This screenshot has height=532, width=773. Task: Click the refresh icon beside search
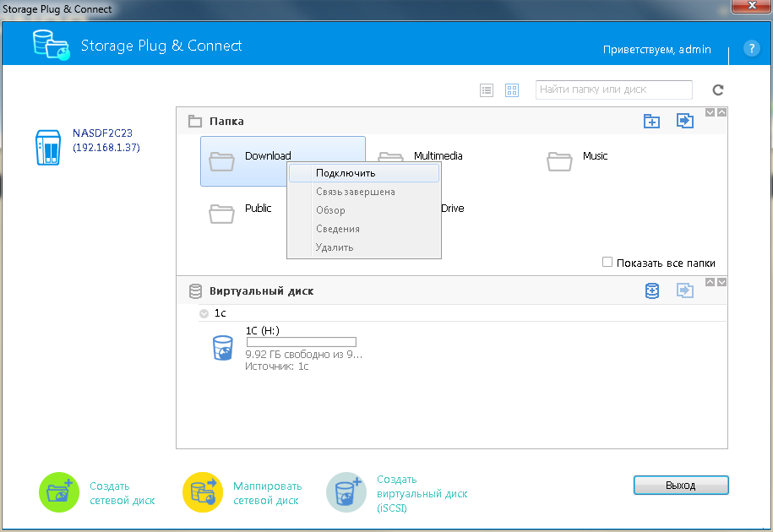tap(718, 90)
